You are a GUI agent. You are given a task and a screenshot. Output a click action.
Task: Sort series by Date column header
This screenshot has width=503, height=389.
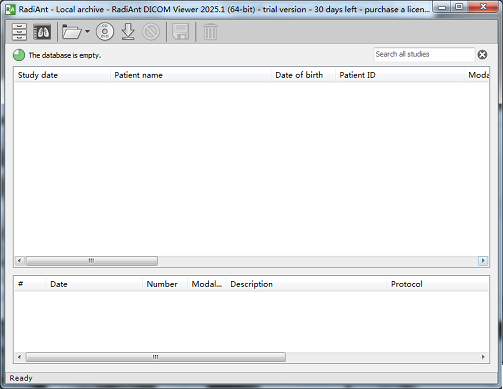94,284
